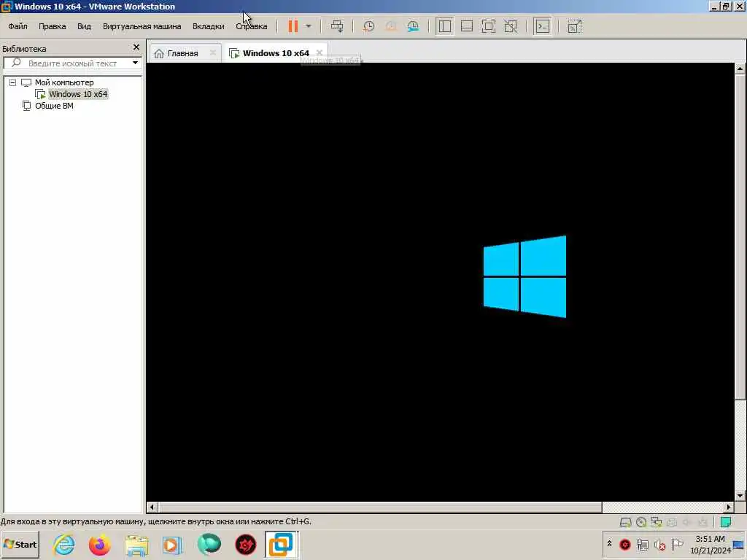This screenshot has height=560, width=747.
Task: Click the vertical scrollbar down arrow
Action: point(740,496)
